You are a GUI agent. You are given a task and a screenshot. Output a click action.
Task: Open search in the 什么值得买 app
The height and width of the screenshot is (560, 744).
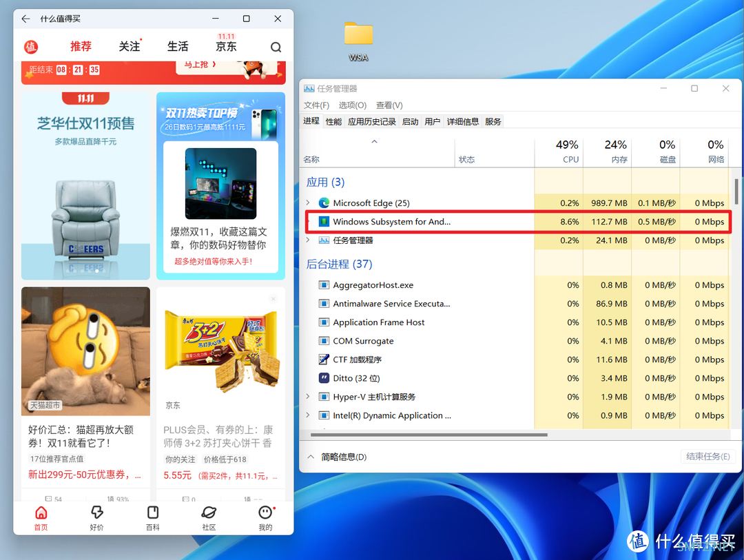point(276,47)
